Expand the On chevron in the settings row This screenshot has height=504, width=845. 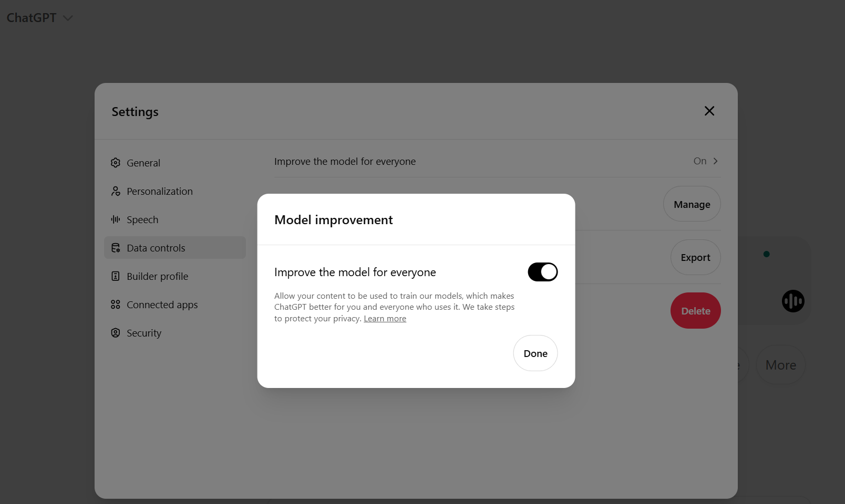click(x=715, y=161)
